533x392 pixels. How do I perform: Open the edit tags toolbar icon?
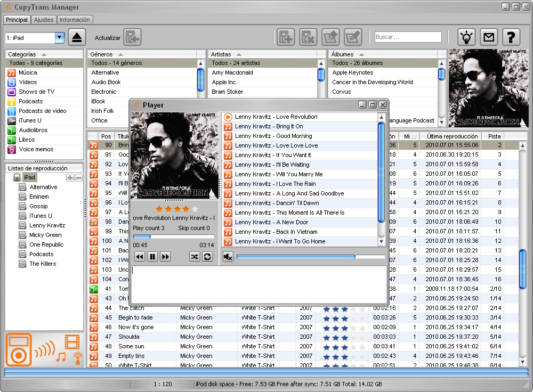click(x=353, y=37)
